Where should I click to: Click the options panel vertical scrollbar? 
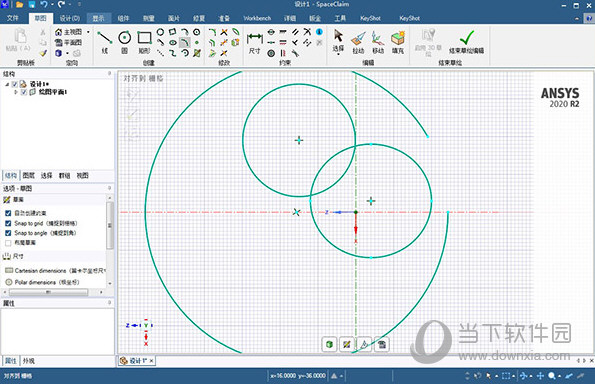pyautogui.click(x=110, y=225)
